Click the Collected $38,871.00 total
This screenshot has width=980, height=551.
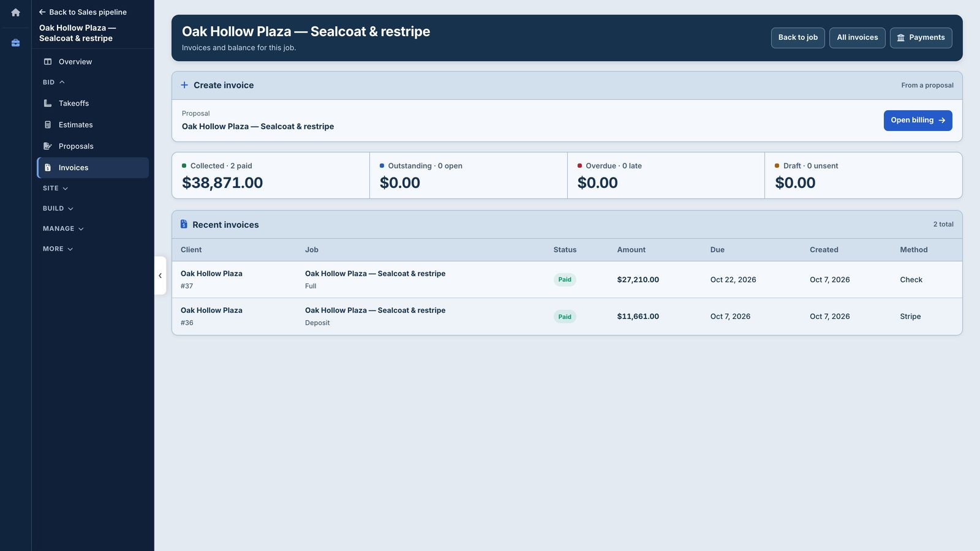pos(222,183)
